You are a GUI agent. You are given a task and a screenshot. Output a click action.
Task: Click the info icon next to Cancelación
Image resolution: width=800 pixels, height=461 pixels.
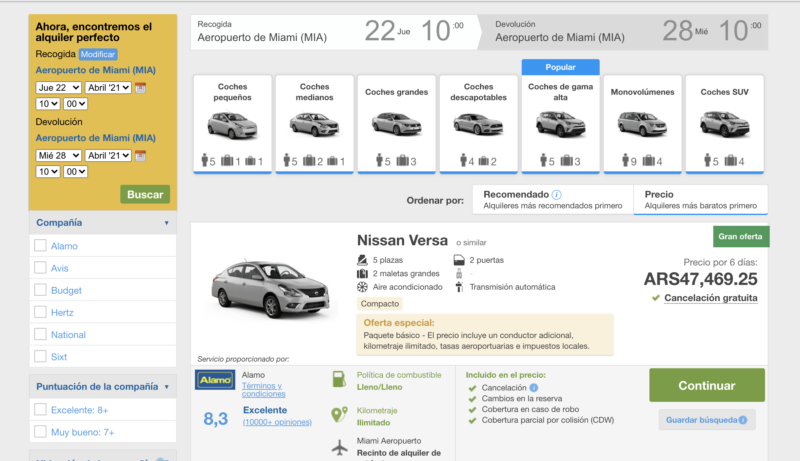pyautogui.click(x=534, y=388)
